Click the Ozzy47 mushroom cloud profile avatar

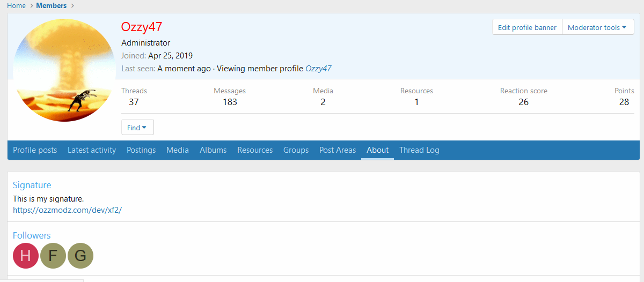pos(64,70)
